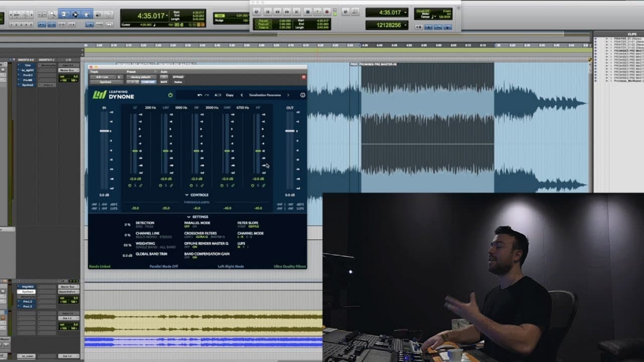The height and width of the screenshot is (362, 644).
Task: Adjust the HF band gain fader
Action: (258, 151)
